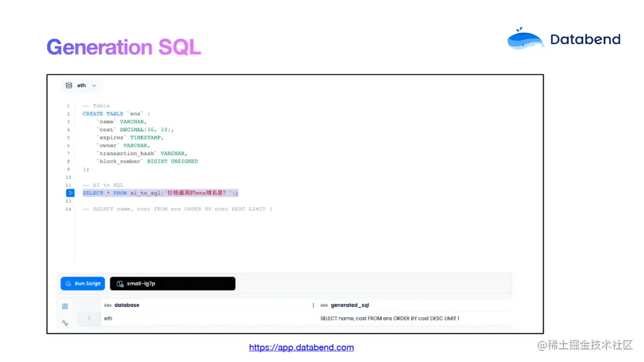644x362 pixels.
Task: Click the sparkle icon in Run Script
Action: click(68, 283)
